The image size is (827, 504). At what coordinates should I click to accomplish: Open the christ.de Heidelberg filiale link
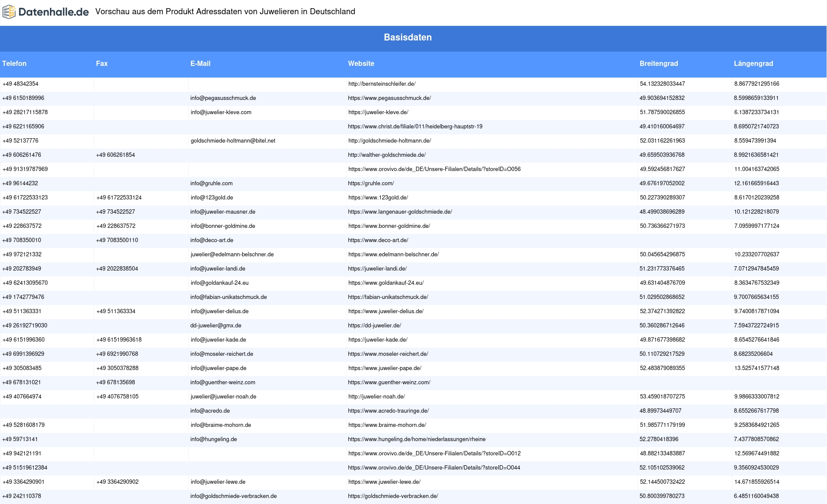415,127
